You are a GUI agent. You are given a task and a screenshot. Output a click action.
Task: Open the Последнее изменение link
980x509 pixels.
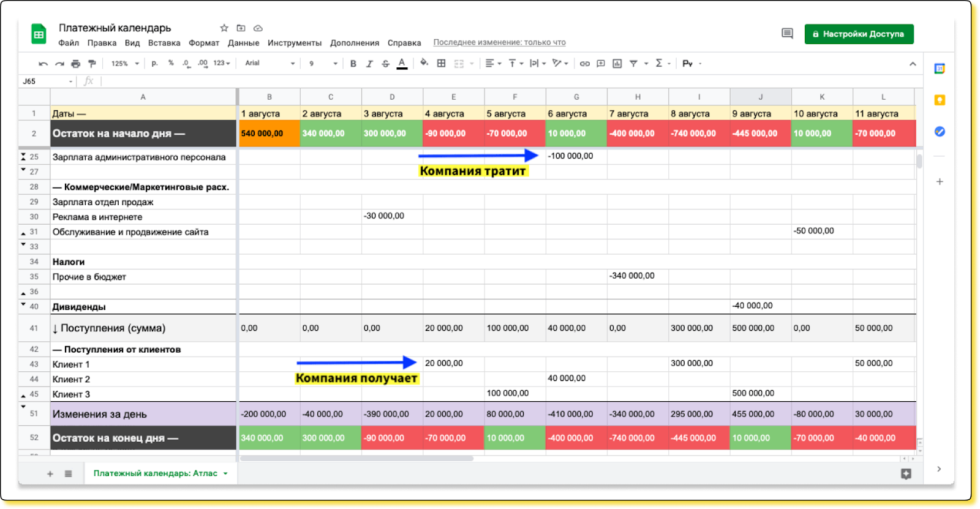point(499,43)
